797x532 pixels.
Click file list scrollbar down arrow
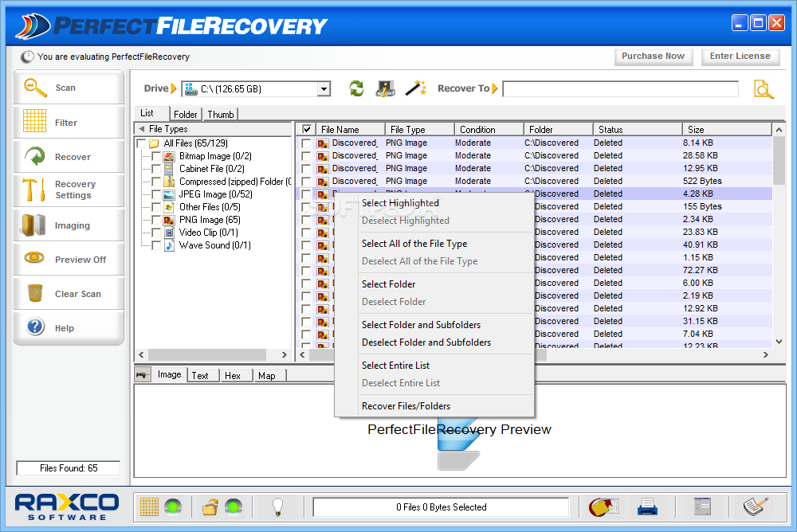coord(779,342)
